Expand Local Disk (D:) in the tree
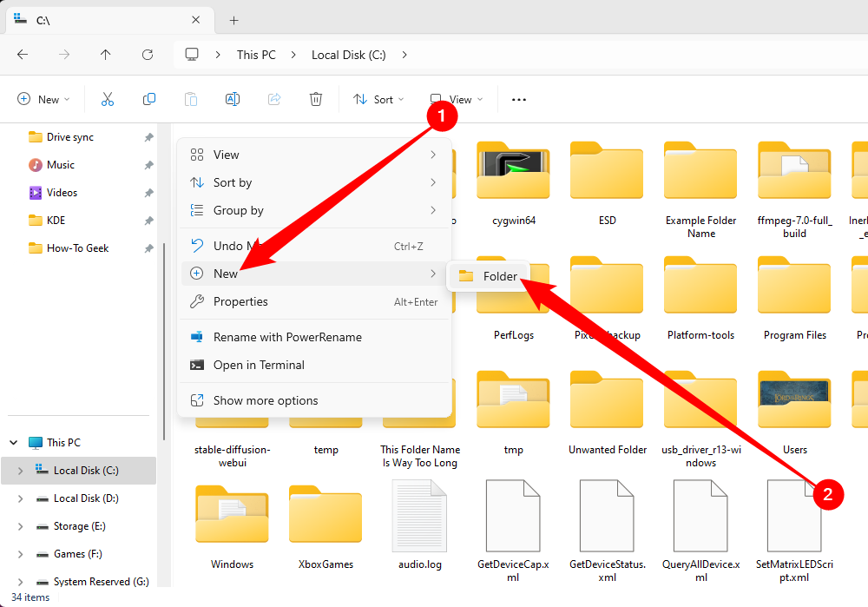Screen dimensions: 868x607 coord(21,498)
